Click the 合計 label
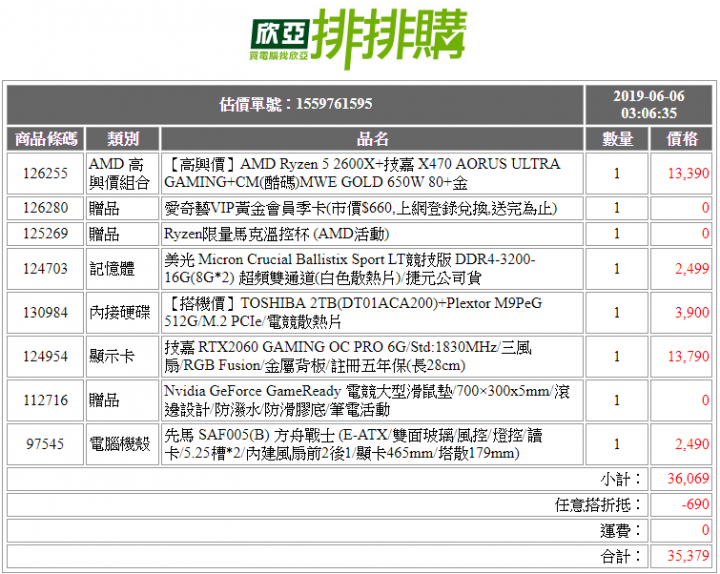Screen dimensions: 720x574 point(620,557)
